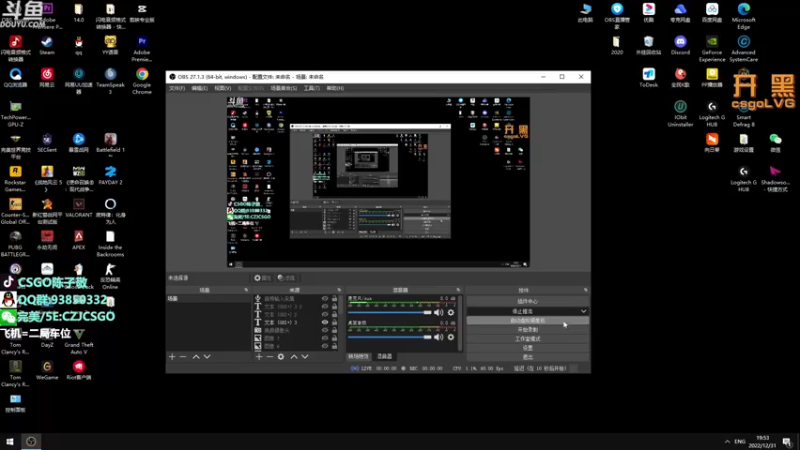Screen dimensions: 800x450
Task: Open the IObit Uninstaller desktop icon
Action: point(680,114)
